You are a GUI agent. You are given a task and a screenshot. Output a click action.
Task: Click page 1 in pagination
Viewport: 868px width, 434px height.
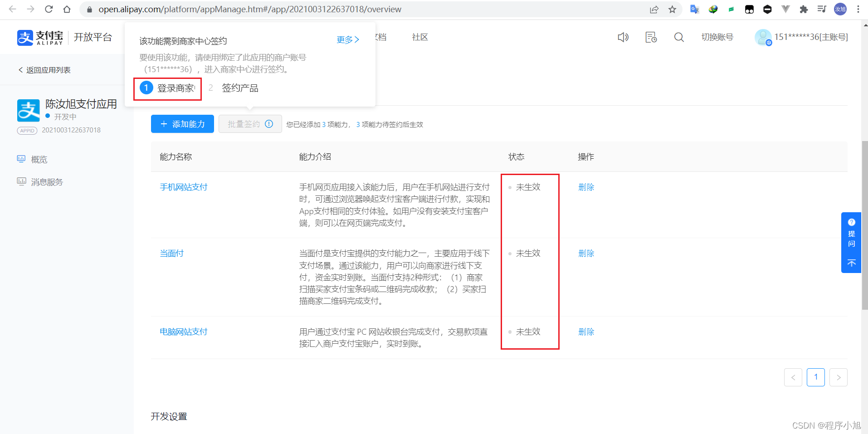point(815,377)
